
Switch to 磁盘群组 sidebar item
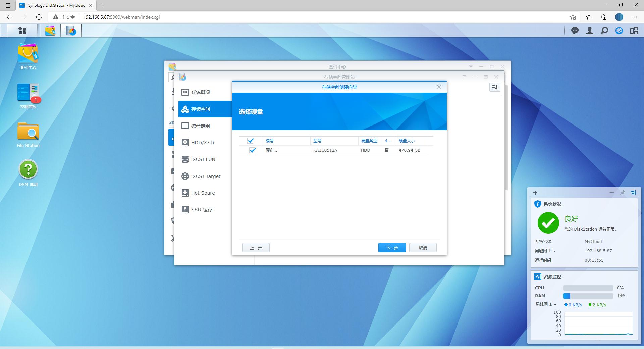[x=201, y=126]
